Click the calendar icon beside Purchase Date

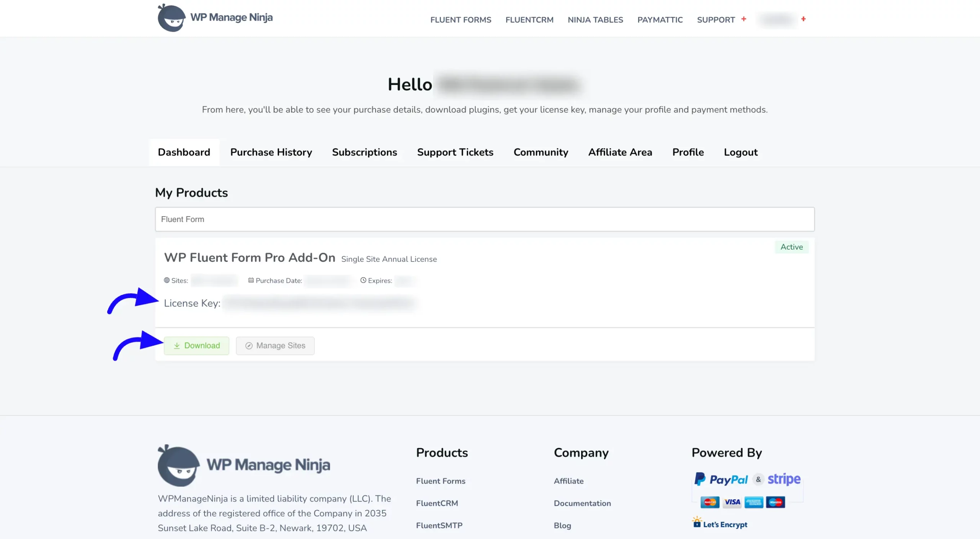[251, 280]
